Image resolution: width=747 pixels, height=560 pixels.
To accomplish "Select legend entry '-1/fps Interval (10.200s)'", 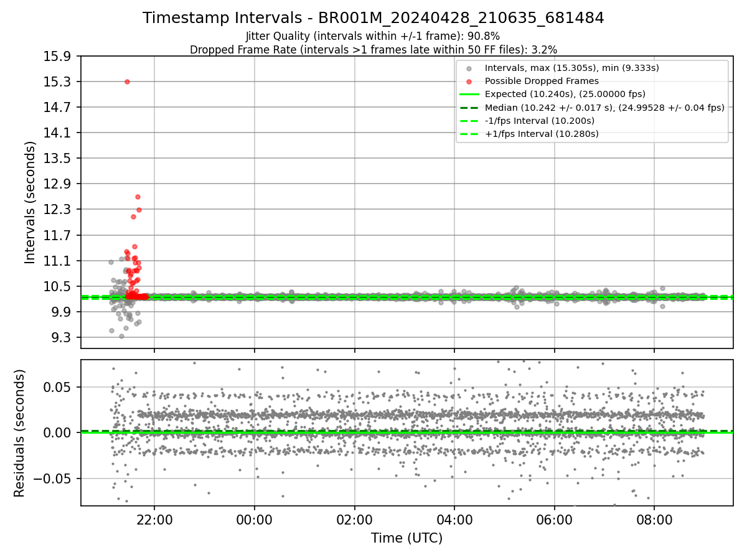I will [540, 121].
